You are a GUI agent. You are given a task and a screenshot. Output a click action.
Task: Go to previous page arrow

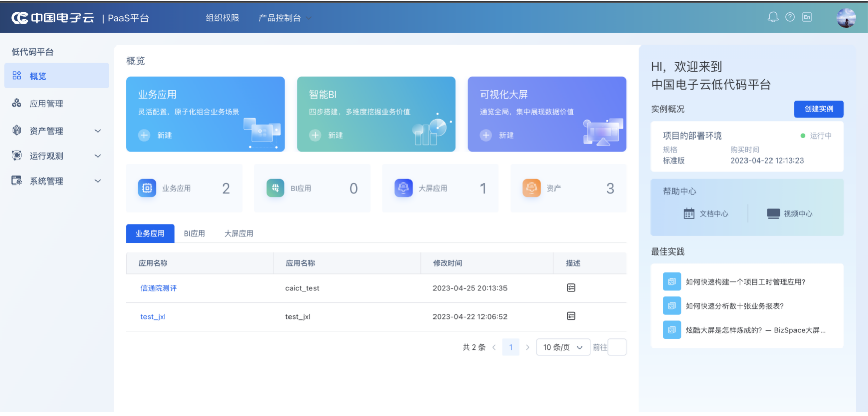click(494, 347)
